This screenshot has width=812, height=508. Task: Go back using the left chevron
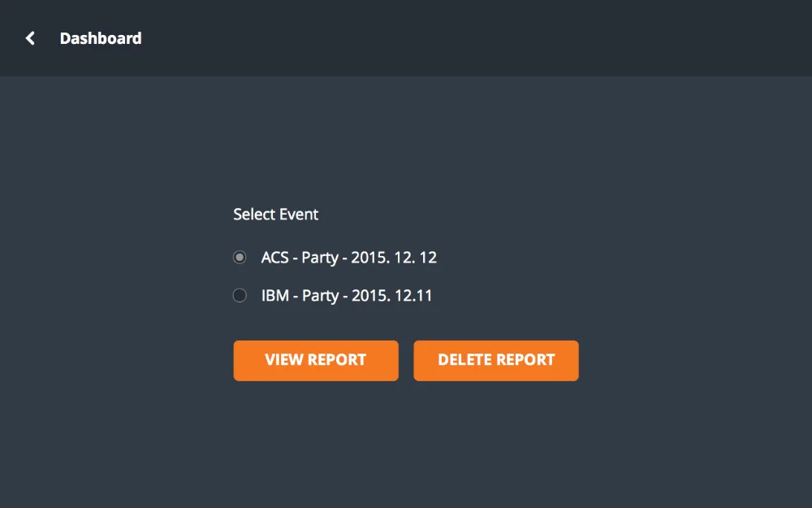tap(30, 38)
